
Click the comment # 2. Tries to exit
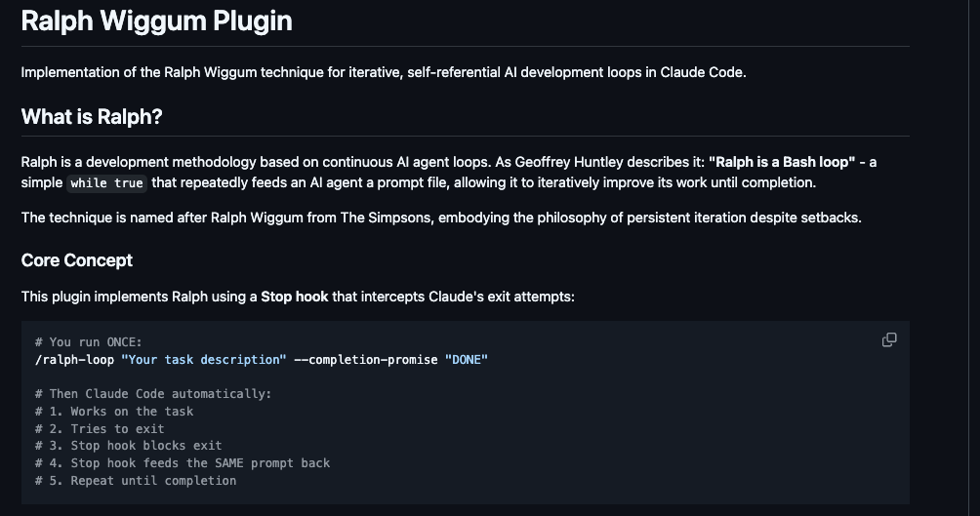pyautogui.click(x=100, y=429)
